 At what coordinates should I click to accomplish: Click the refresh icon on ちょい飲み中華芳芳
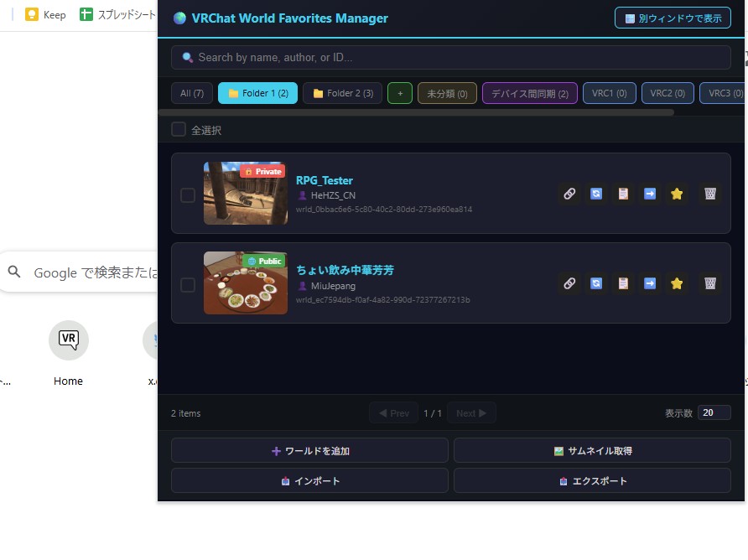point(596,284)
